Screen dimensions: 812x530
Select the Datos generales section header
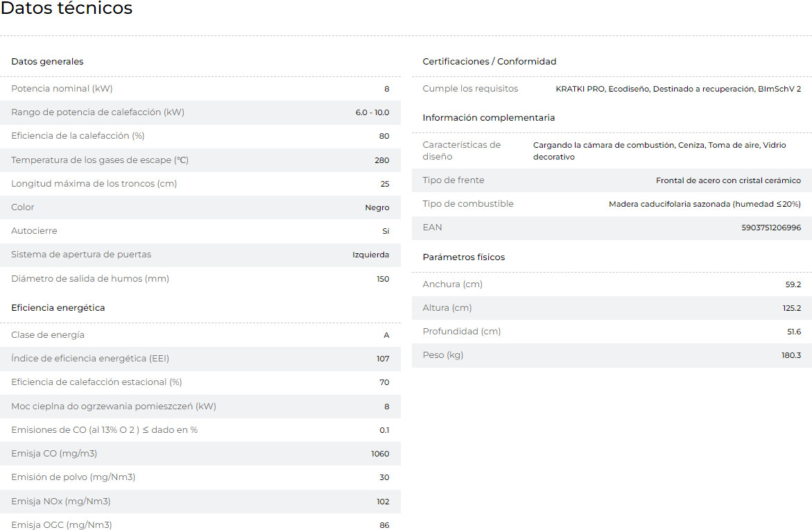47,62
